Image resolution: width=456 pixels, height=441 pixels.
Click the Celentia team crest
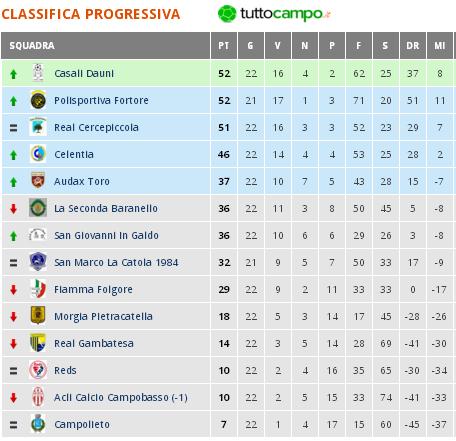tap(38, 154)
